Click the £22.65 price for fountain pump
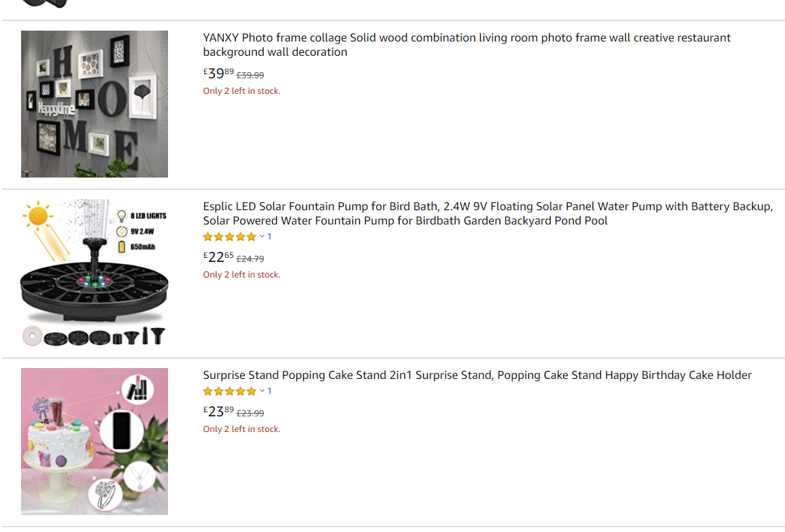 point(218,257)
